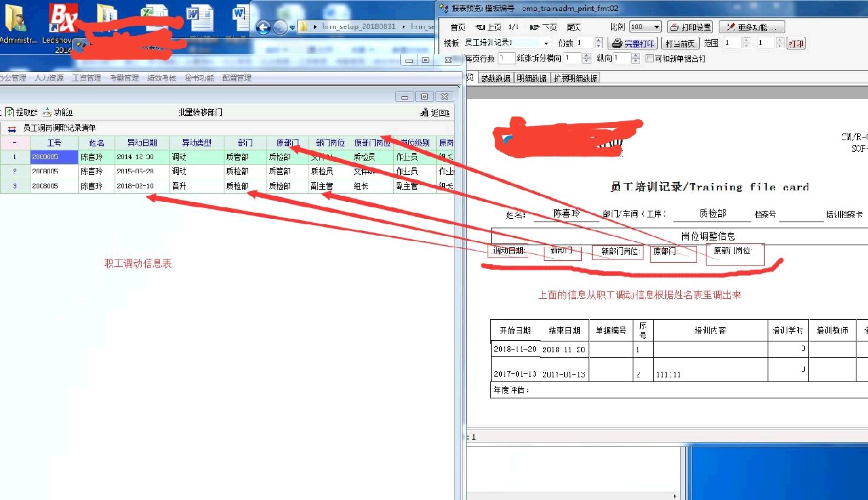
Task: Toggle the 可和新单据合打 checkbox
Action: pyautogui.click(x=649, y=59)
